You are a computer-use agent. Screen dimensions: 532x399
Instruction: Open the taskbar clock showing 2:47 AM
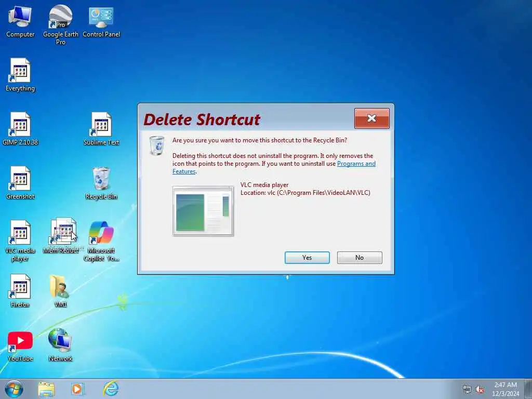pos(506,389)
